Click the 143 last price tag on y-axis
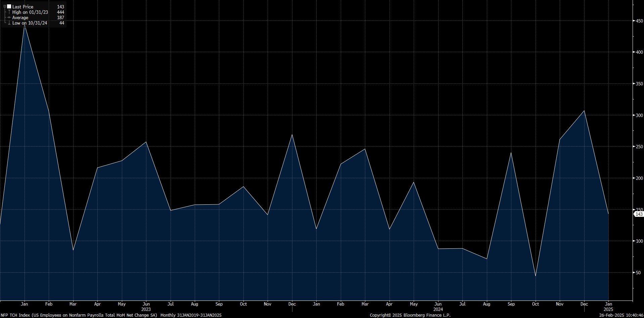 point(639,214)
